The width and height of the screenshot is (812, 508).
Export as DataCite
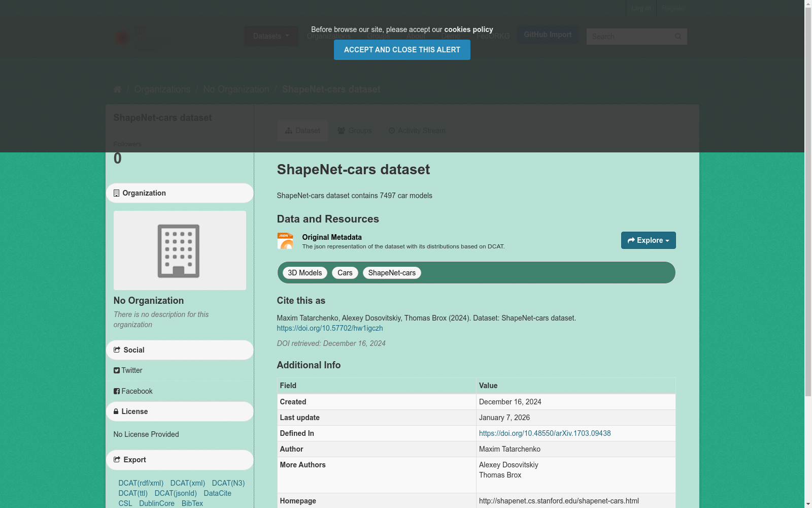point(218,493)
